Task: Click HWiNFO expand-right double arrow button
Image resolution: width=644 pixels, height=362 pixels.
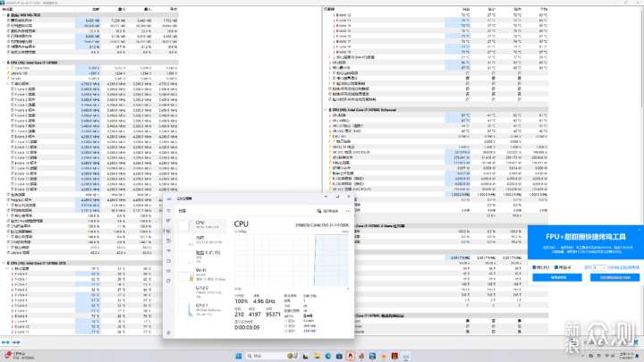Action: coord(16,342)
